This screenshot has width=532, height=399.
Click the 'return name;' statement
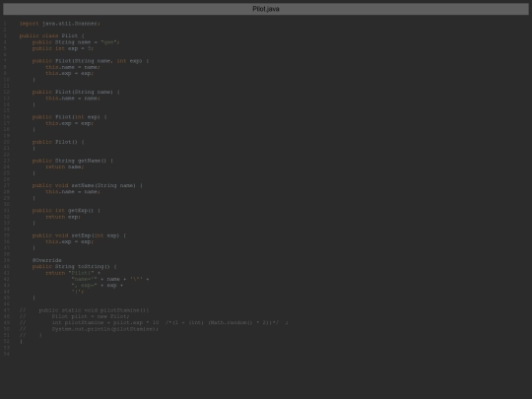64,166
